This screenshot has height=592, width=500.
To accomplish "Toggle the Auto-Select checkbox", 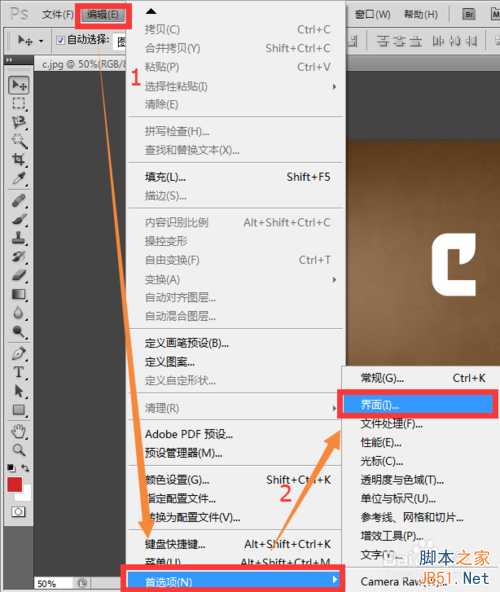I will [60, 40].
